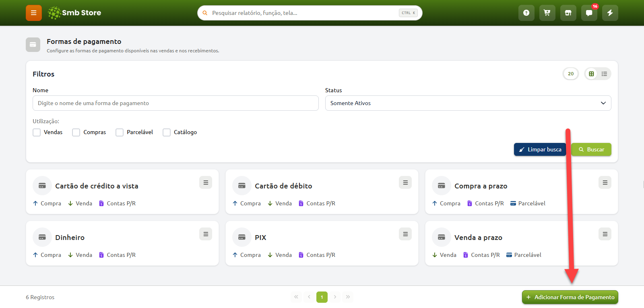Check the Catálogo filter checkbox
644x308 pixels.
click(167, 132)
